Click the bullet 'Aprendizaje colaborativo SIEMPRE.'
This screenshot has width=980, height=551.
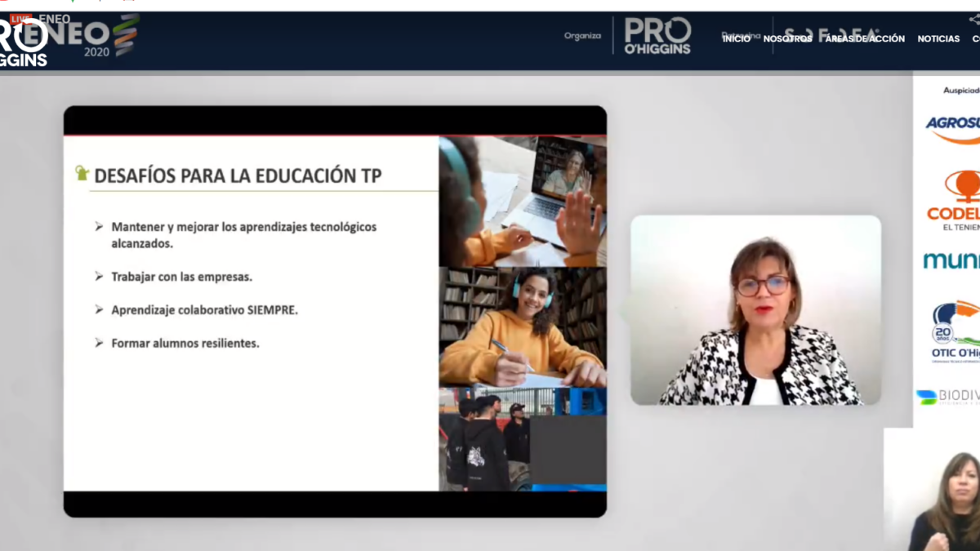tap(205, 310)
